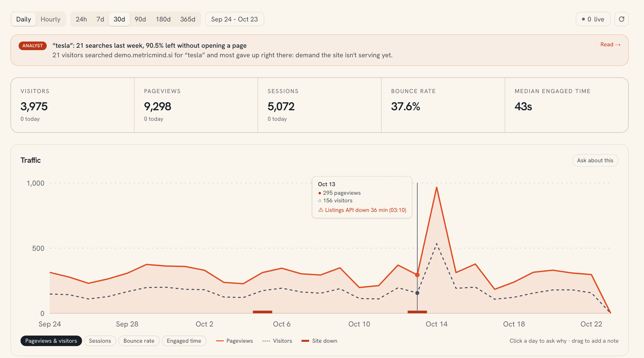Switch chart to Sessions

[100, 341]
